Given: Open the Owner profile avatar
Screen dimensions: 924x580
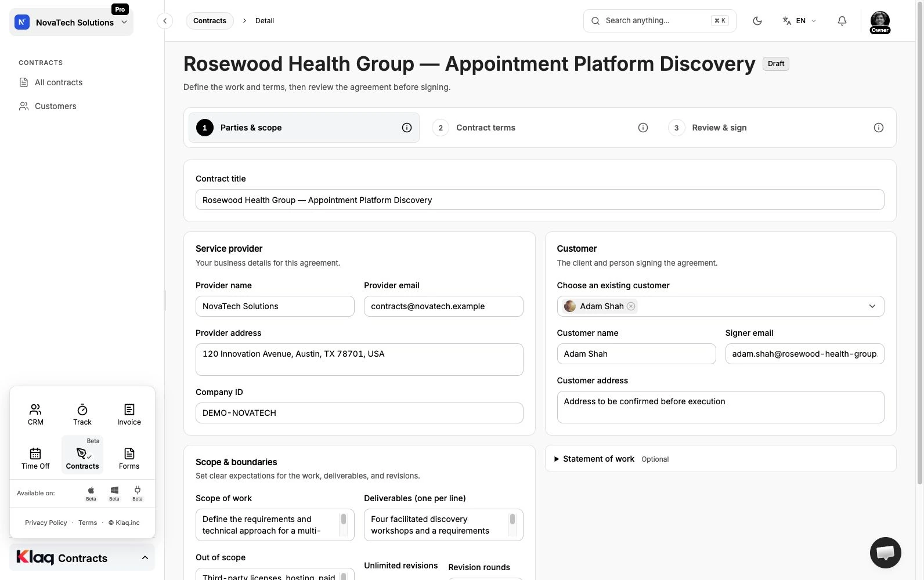Looking at the screenshot, I should click(x=880, y=22).
